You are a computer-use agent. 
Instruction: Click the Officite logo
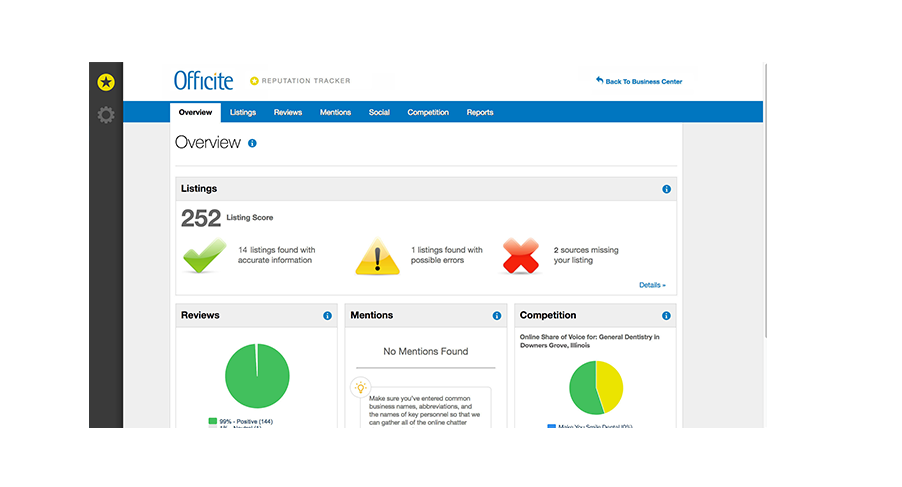[x=203, y=81]
